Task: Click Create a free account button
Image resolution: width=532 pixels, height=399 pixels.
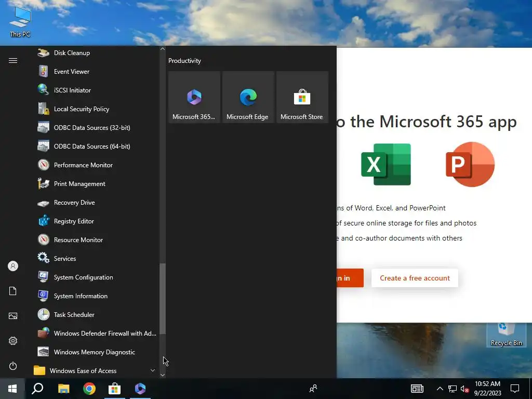Action: coord(415,278)
